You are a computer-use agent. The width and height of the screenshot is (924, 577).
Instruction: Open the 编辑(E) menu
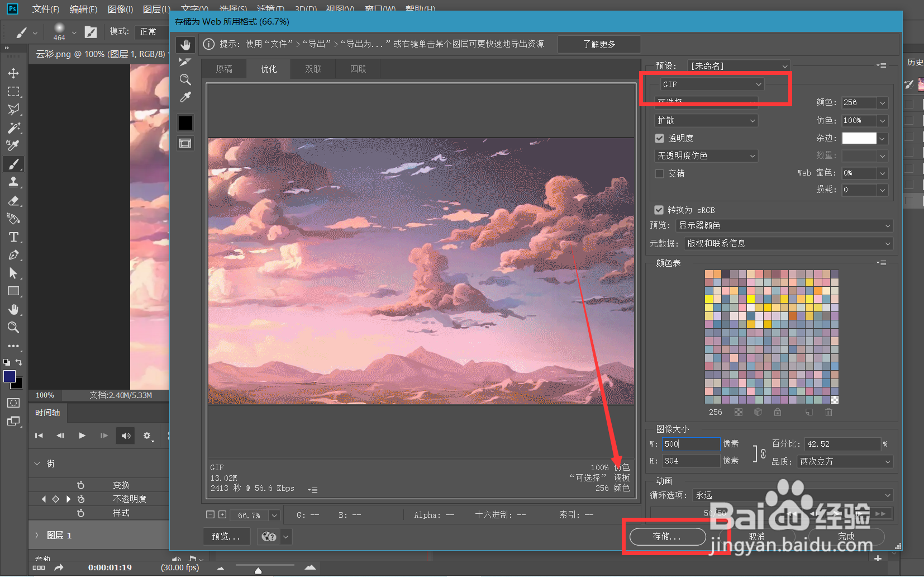click(x=83, y=9)
